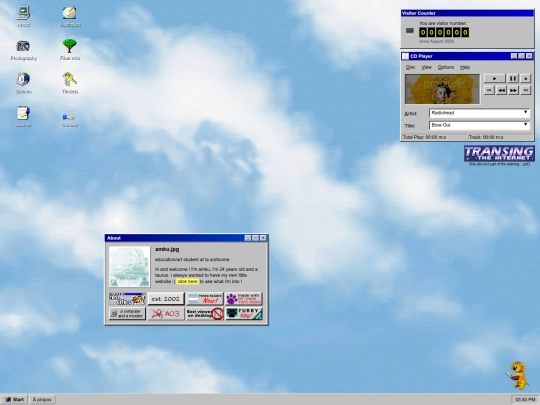Pause the CD Player track
The width and height of the screenshot is (540, 405).
click(x=513, y=79)
